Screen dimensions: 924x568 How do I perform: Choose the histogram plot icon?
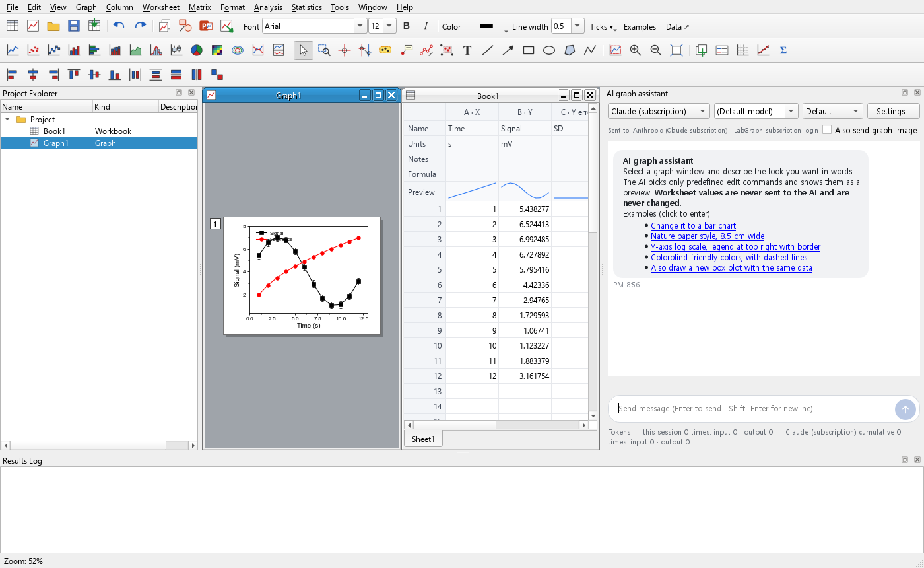[156, 50]
